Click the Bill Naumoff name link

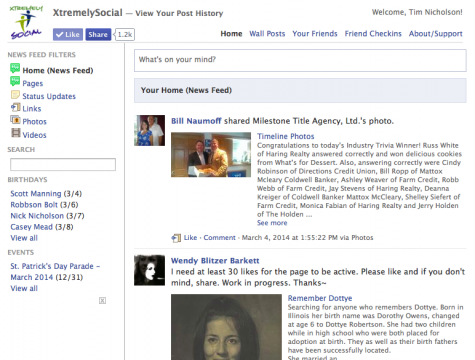(196, 121)
